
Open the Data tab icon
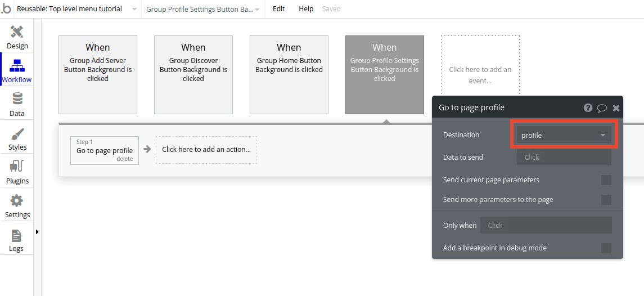click(x=17, y=100)
